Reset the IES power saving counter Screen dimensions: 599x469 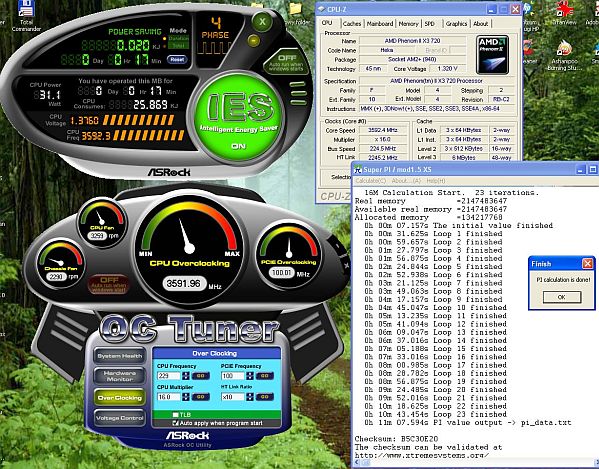point(177,59)
